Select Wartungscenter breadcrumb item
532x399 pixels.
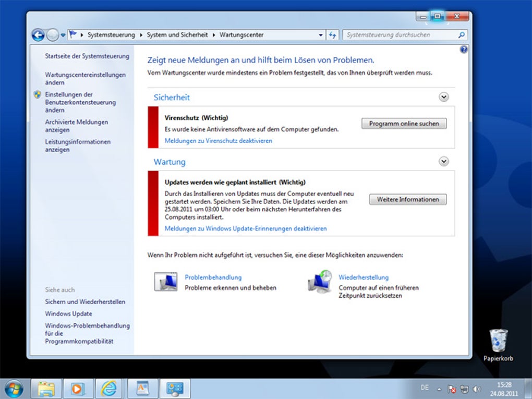click(241, 34)
